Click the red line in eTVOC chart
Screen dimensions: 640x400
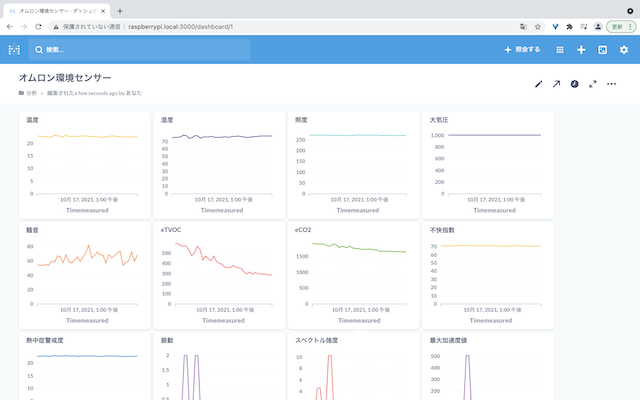click(x=222, y=263)
